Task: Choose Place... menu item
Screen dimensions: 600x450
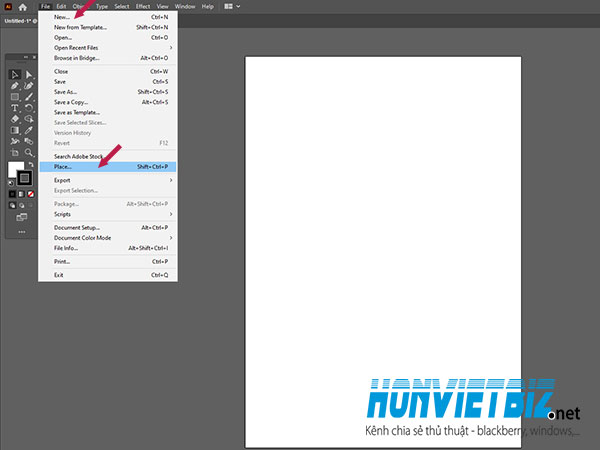Action: (x=108, y=167)
